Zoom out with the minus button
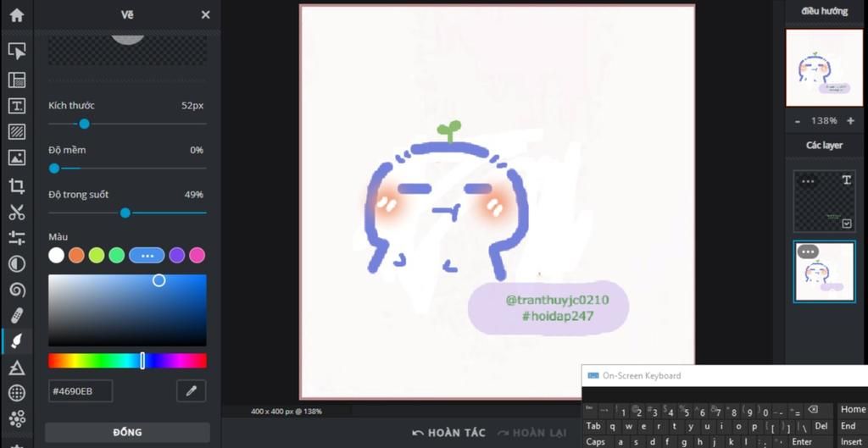 (x=797, y=120)
